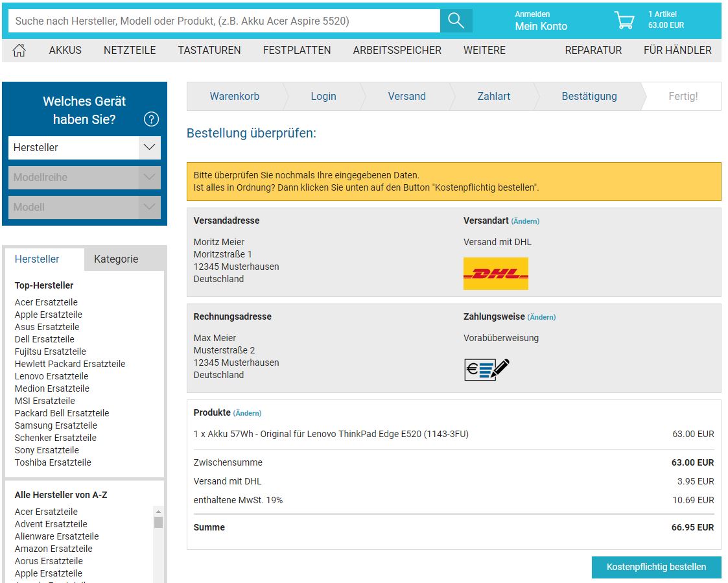Click the manufacturer list scroll-up arrow
The height and width of the screenshot is (583, 728).
click(x=158, y=512)
